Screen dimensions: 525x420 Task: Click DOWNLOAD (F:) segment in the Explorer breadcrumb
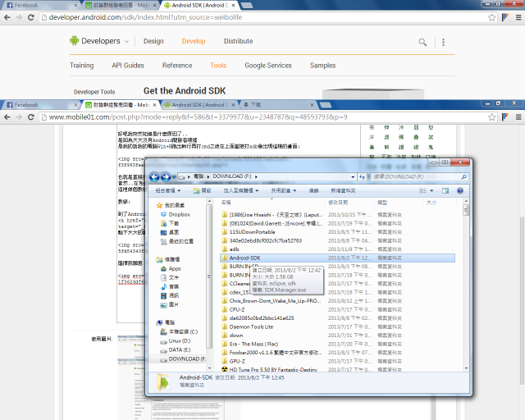click(231, 176)
